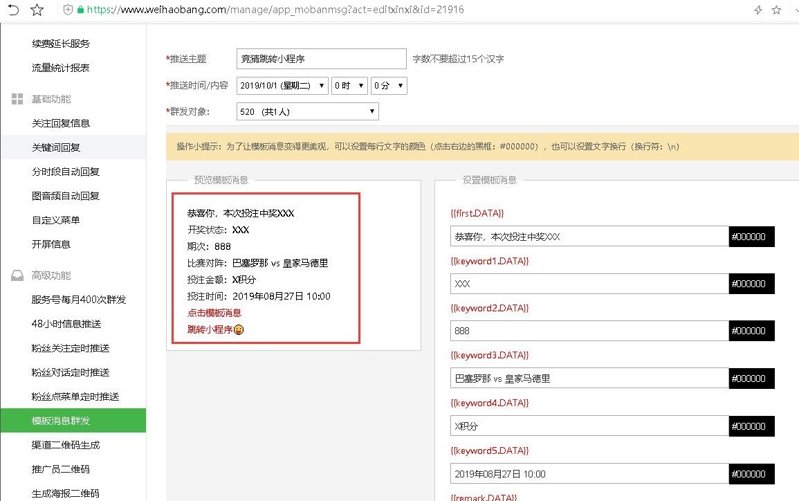The image size is (799, 501).
Task: Open 粉丝点菜单定时推送
Action: [75, 397]
